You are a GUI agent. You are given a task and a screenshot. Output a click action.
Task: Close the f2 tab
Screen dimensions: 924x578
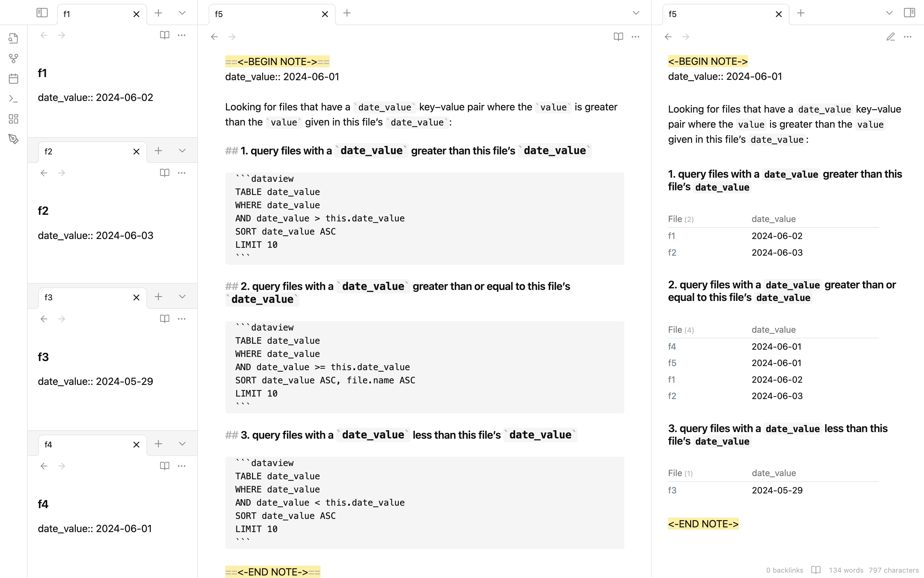point(136,152)
